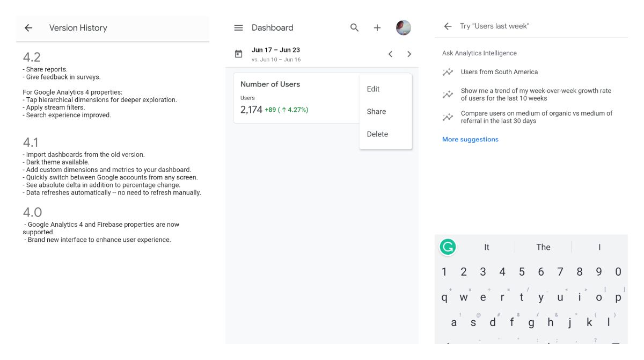The image size is (644, 360).
Task: Tap version heading 4.1
Action: point(31,142)
